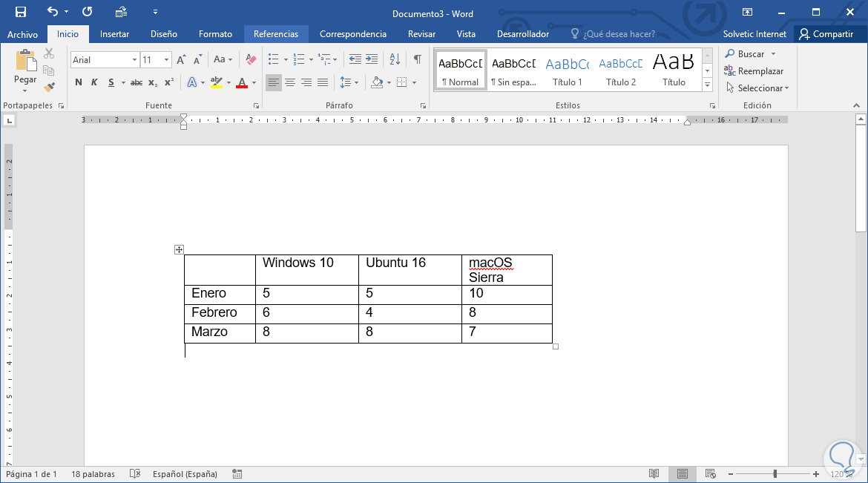Switch to Read Mode view

click(654, 473)
